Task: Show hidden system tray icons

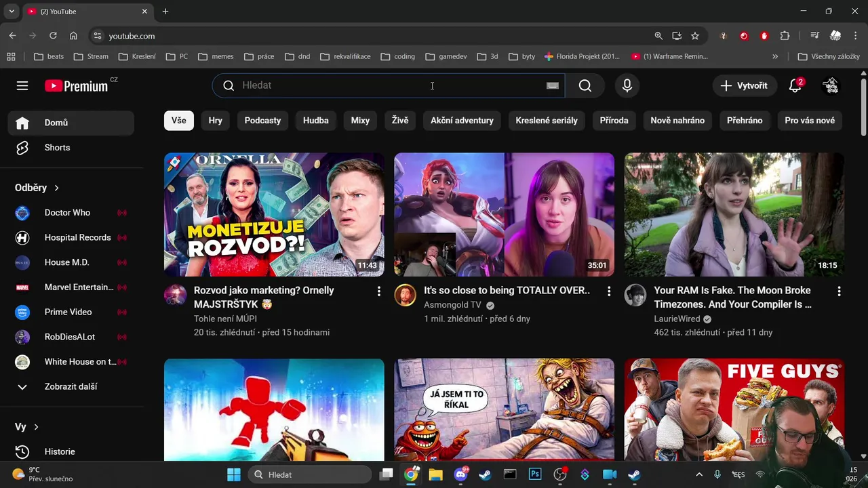Action: [699, 474]
